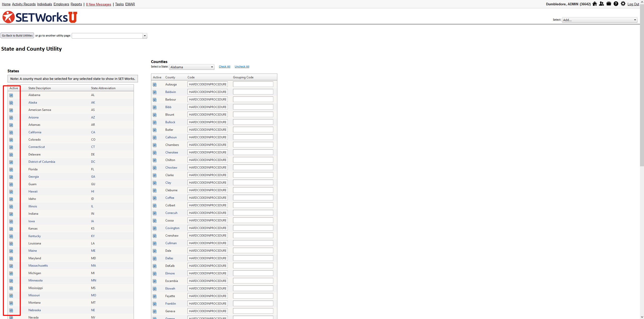Click the State Description column header
Screen dimensions: 644x319
40,88
